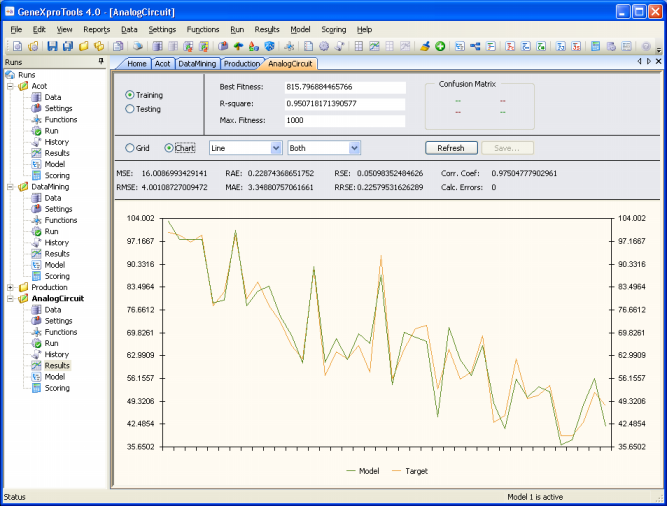Select the Testing radio button
This screenshot has width=667, height=506.
(x=130, y=109)
